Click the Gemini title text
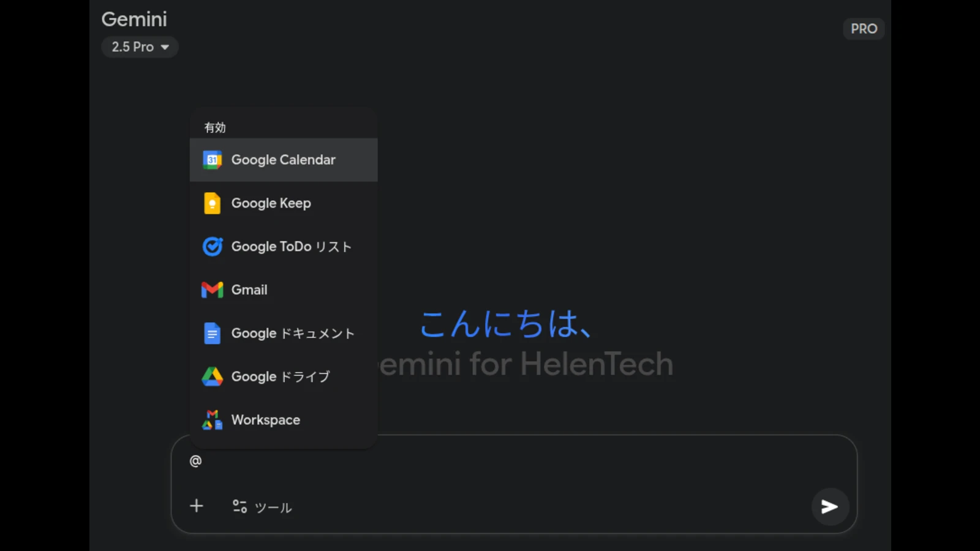 (134, 19)
